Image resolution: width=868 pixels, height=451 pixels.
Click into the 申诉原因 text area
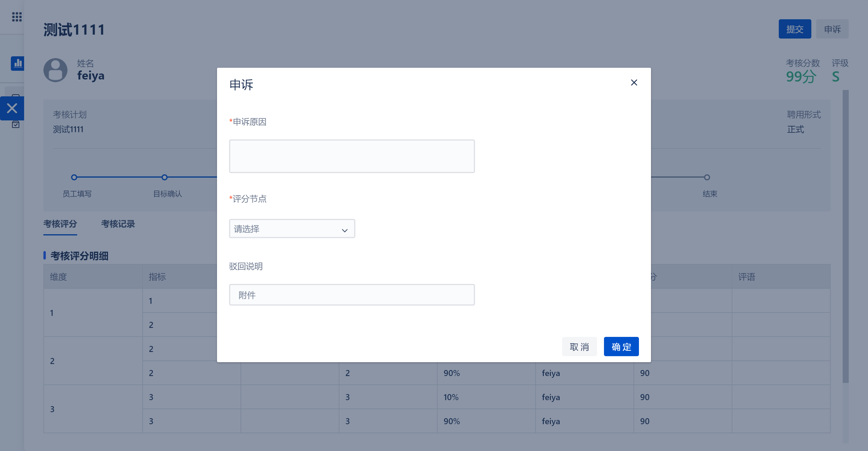pos(352,156)
